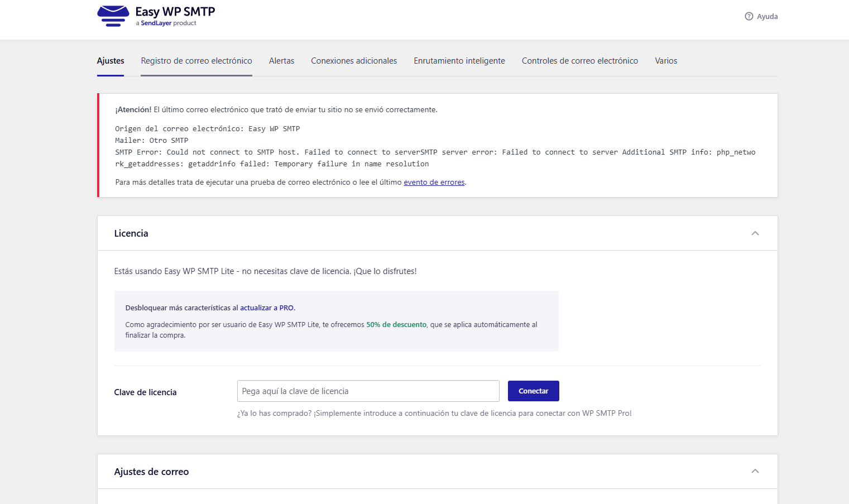Image resolution: width=849 pixels, height=504 pixels.
Task: Click the Conectar button
Action: point(534,391)
